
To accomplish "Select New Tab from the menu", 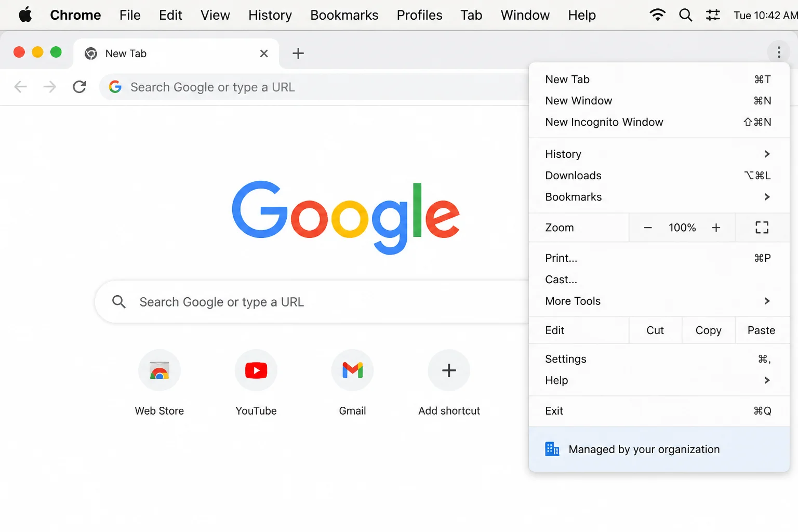I will click(x=659, y=79).
